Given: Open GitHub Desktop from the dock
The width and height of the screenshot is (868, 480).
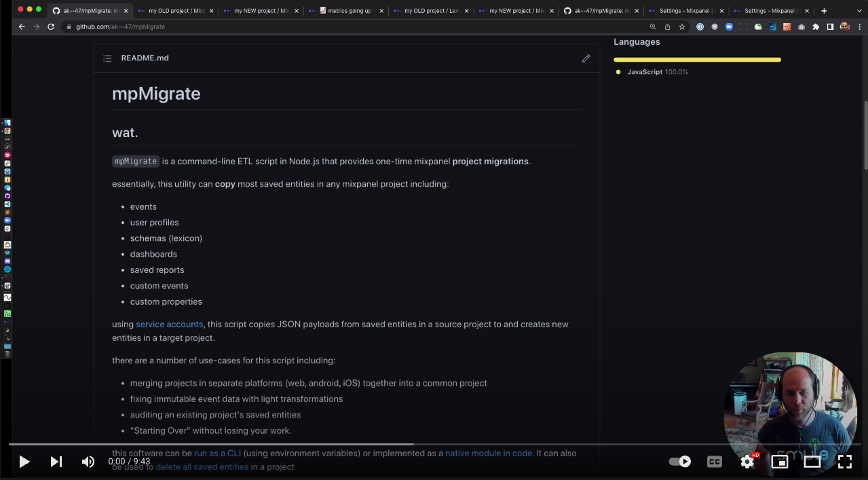Looking at the screenshot, I should pos(7,196).
